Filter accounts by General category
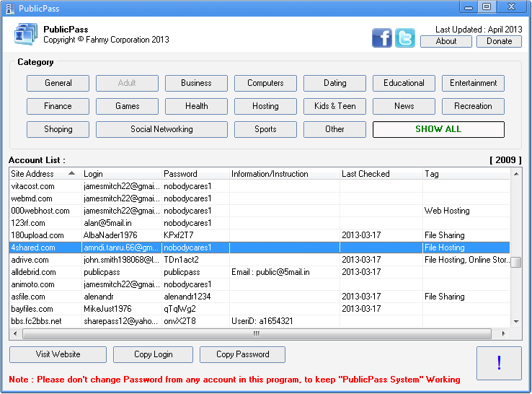 pyautogui.click(x=58, y=83)
